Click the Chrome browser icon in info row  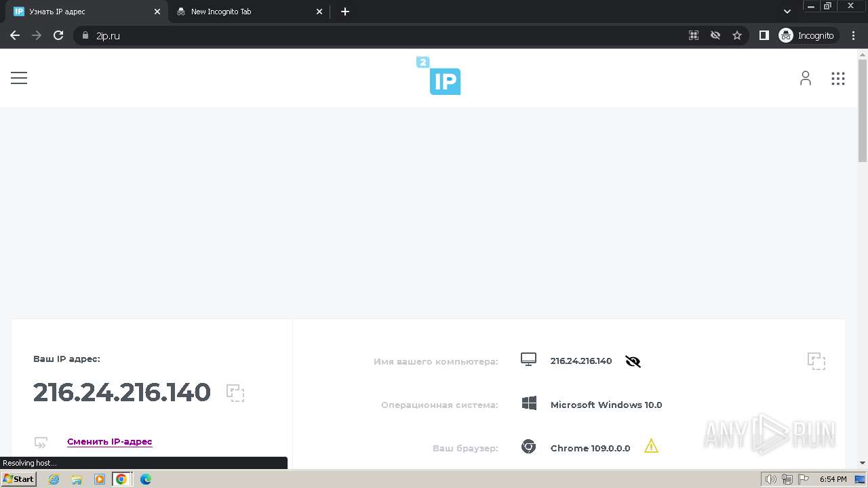pos(529,447)
